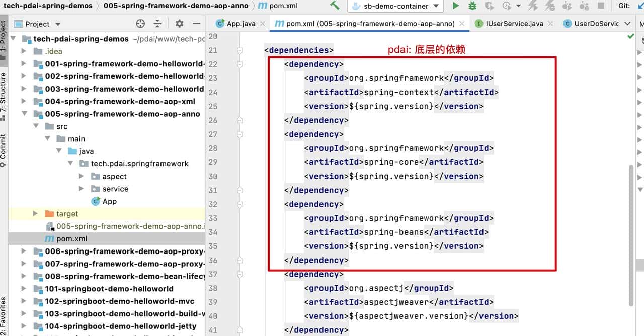Click Run with Coverage icon
Screen dimensions: 644x336
489,6
